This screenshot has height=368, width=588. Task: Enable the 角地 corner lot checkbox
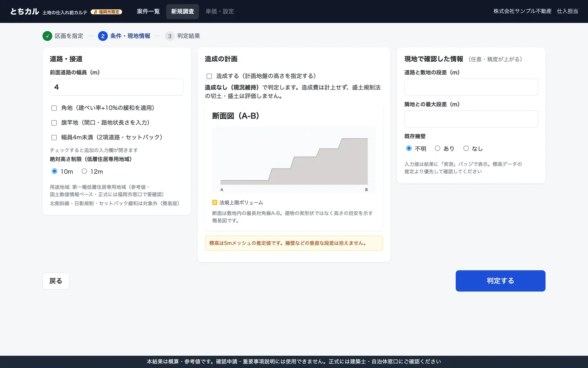click(x=54, y=108)
